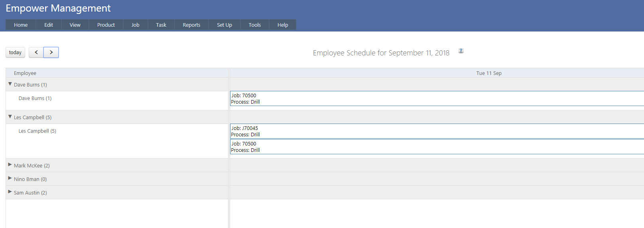Advance to next day with right arrow

(51, 52)
